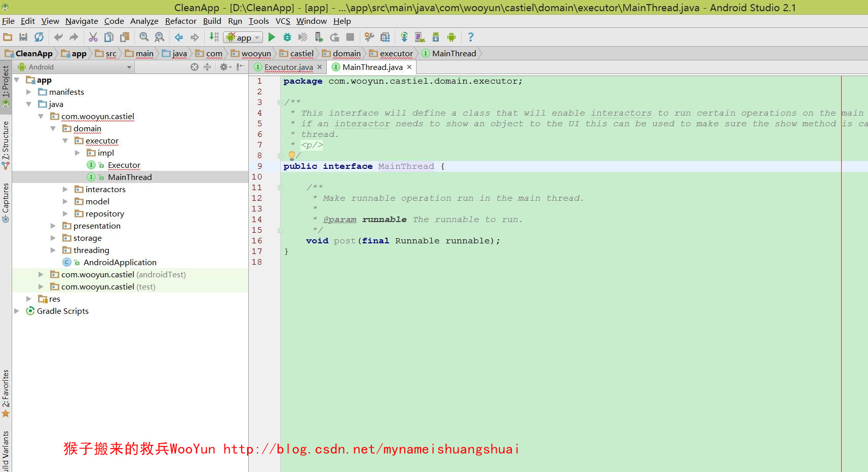Click the Save All floppy disk icon
Viewport: 868px width, 472px height.
click(x=23, y=37)
